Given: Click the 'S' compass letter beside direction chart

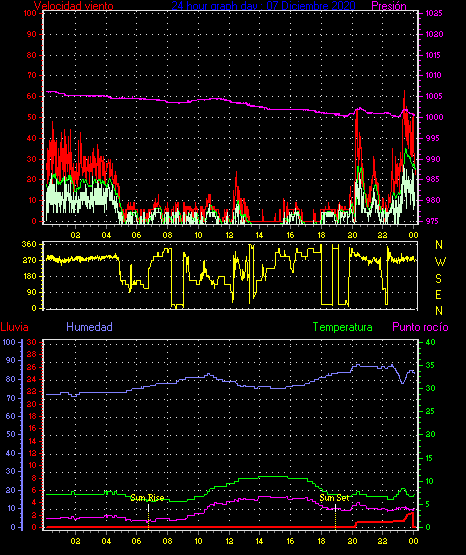Looking at the screenshot, I should (x=438, y=279).
